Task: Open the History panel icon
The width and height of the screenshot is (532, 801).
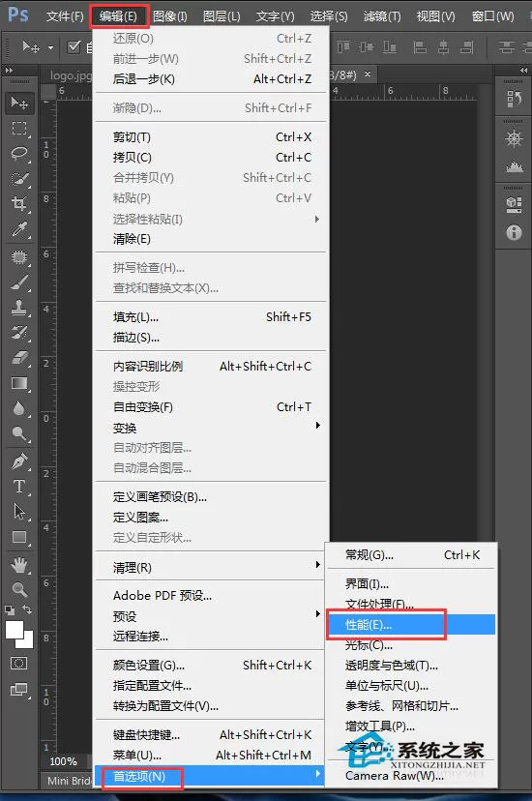Action: 514,99
